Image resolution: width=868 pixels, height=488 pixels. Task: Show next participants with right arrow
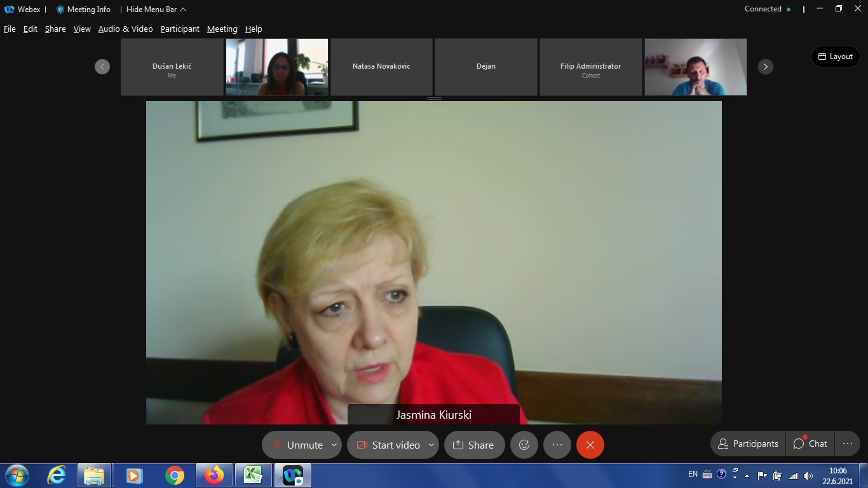pos(766,67)
